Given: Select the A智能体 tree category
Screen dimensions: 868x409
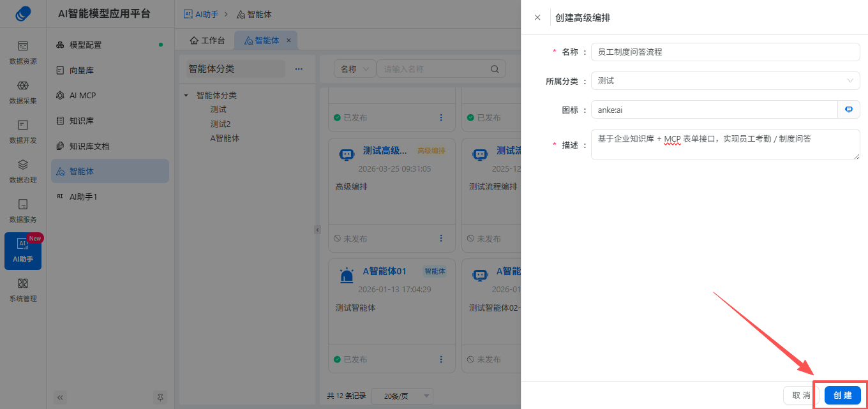Looking at the screenshot, I should pos(225,138).
